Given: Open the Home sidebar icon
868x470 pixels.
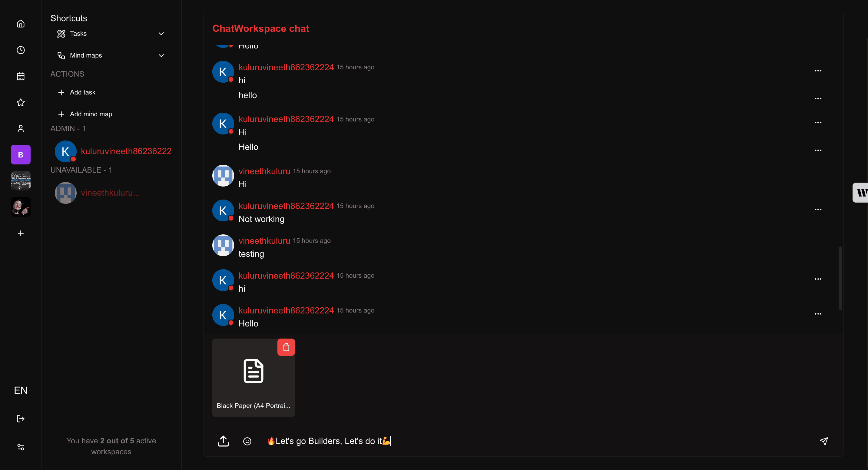Looking at the screenshot, I should pyautogui.click(x=21, y=24).
